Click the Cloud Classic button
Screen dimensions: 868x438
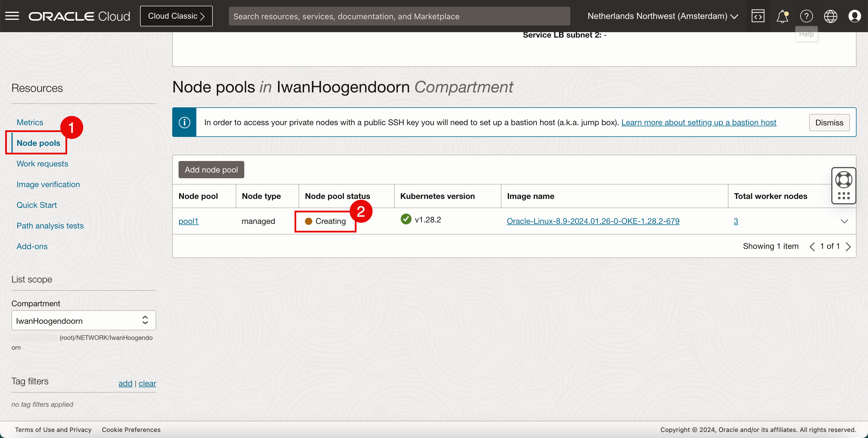(176, 16)
